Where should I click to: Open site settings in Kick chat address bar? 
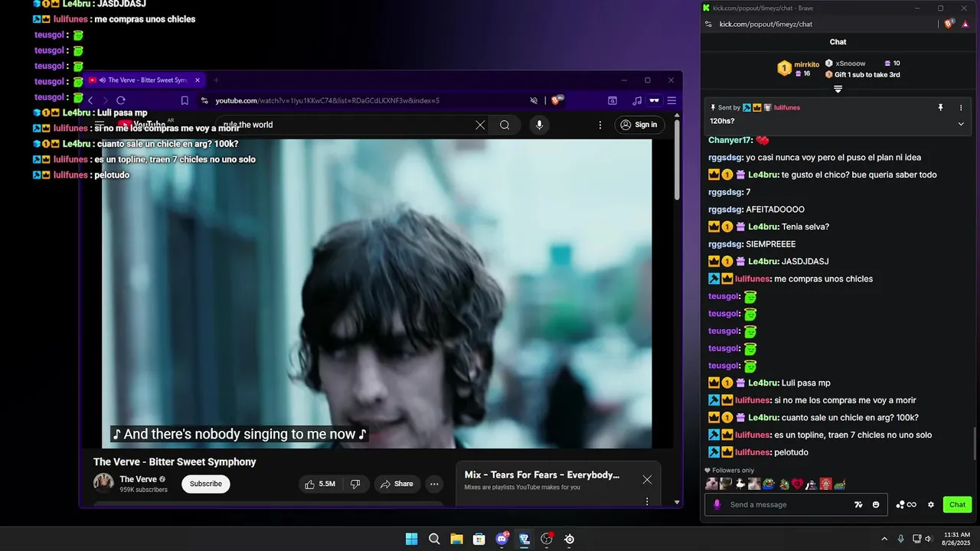(x=708, y=24)
